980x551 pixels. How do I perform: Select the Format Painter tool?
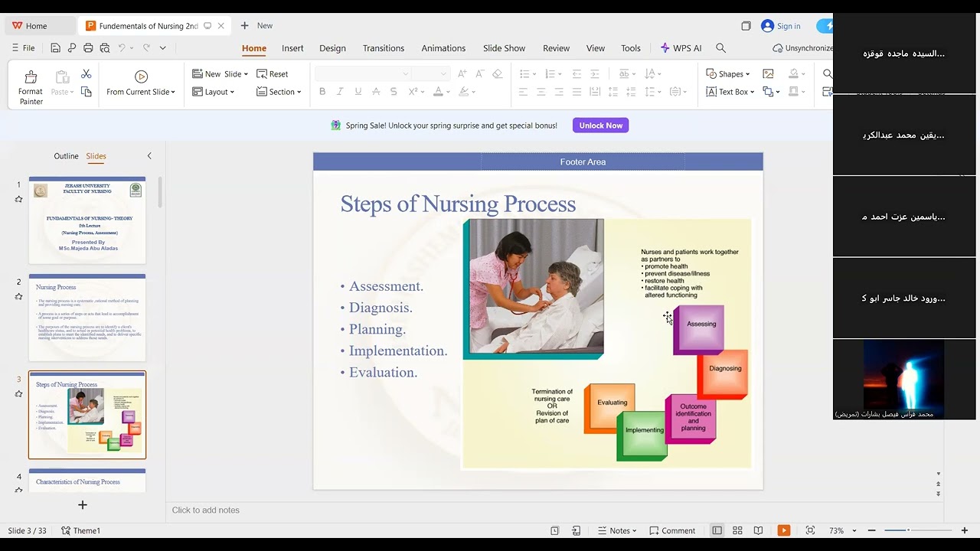31,86
